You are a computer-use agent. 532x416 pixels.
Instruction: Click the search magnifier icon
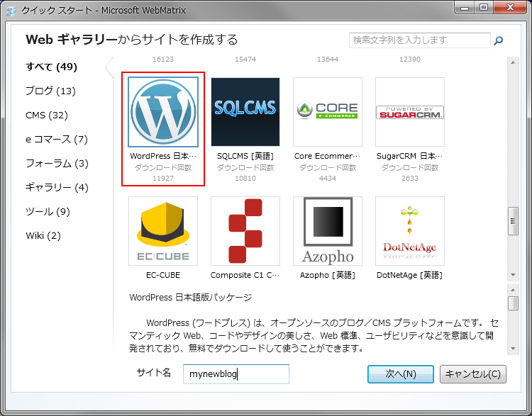click(499, 40)
